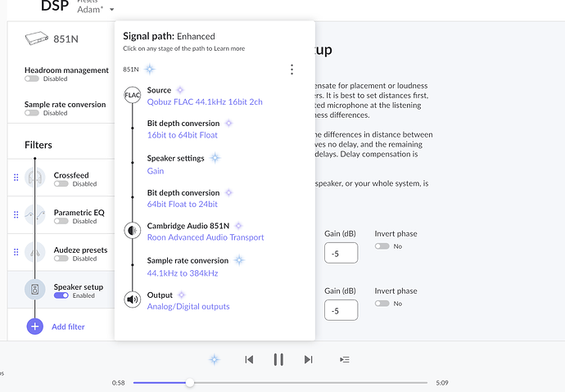
Task: Click the Parametric EQ curve icon
Action: point(35,215)
